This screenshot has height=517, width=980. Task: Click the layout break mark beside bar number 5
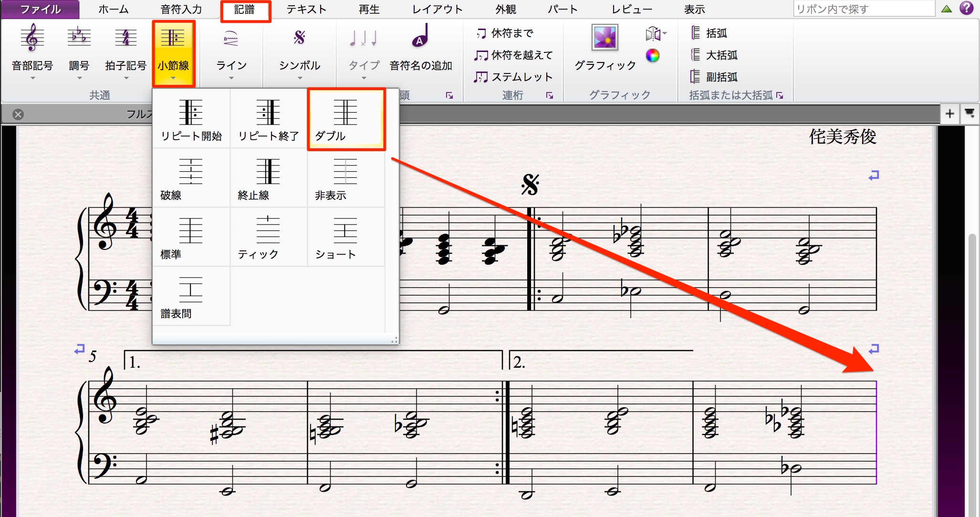point(79,349)
